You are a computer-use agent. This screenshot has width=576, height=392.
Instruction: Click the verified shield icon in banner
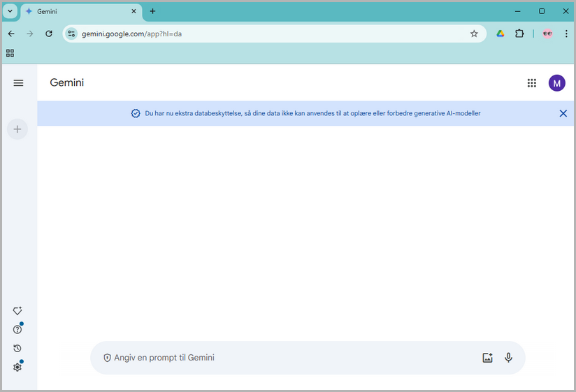(x=136, y=113)
